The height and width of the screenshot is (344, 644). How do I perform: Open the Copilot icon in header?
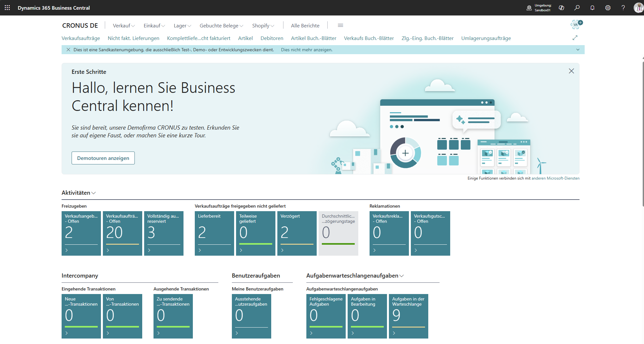561,8
